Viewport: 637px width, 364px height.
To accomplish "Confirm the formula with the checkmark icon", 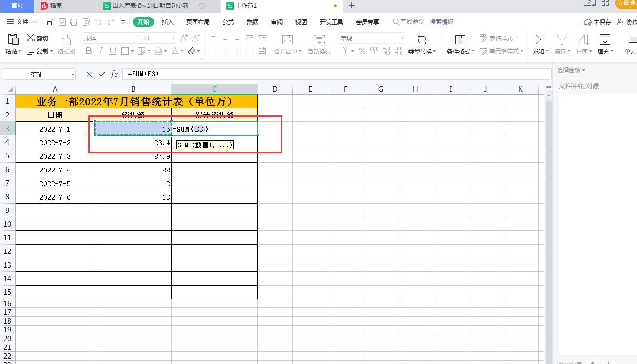I will pyautogui.click(x=102, y=74).
